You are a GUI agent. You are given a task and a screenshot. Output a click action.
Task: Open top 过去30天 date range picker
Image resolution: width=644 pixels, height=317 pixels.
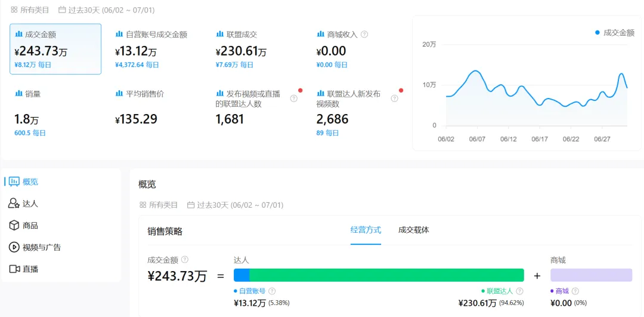tap(107, 10)
